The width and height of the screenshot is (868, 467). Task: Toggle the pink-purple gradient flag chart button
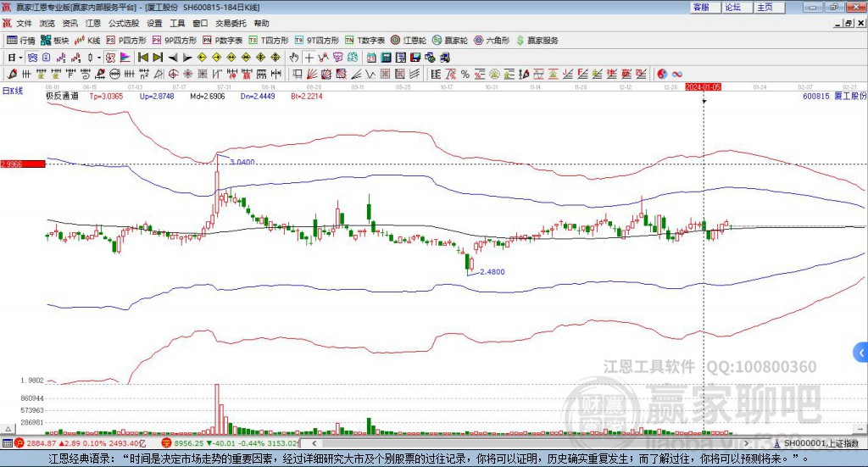tap(125, 58)
